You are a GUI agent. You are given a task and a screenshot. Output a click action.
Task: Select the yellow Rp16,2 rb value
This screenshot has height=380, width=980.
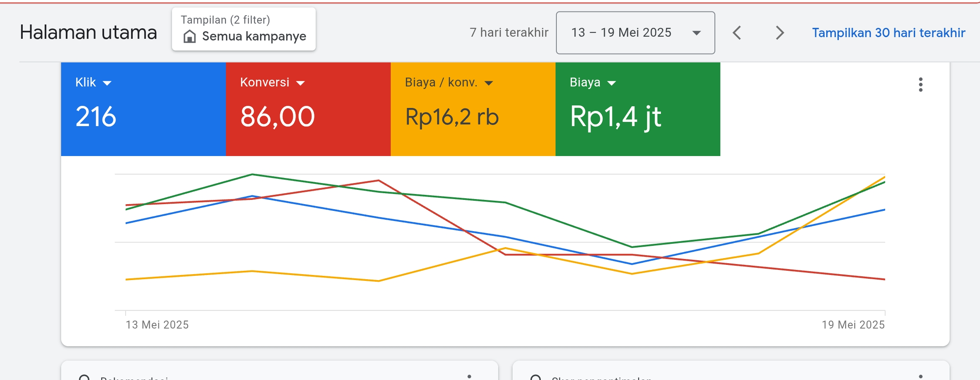click(x=452, y=116)
